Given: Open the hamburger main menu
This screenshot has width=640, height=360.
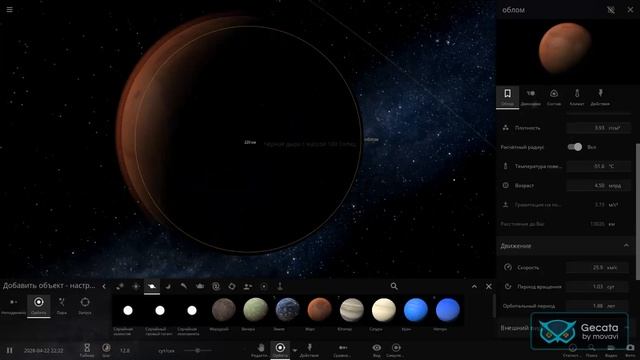Looking at the screenshot, I should pos(9,9).
